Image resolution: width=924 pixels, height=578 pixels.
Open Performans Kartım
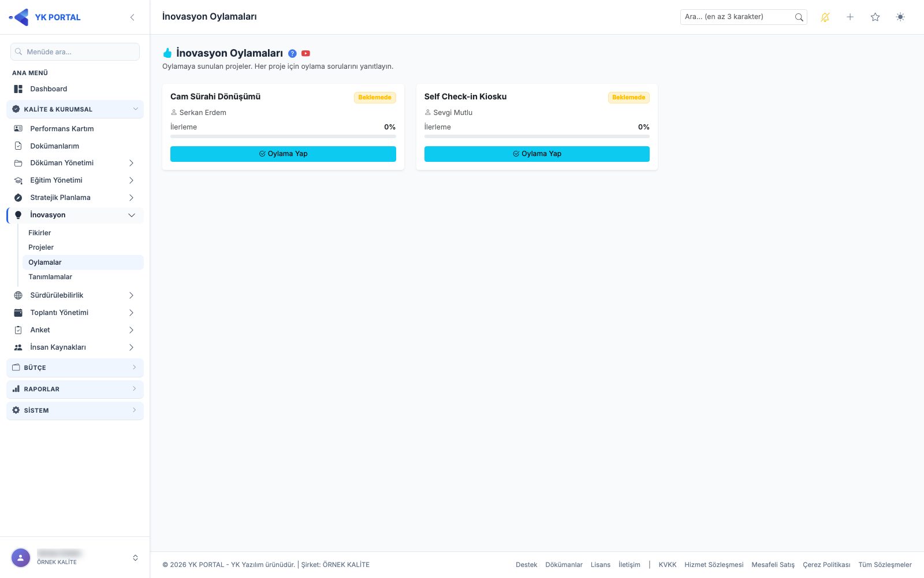click(75, 129)
